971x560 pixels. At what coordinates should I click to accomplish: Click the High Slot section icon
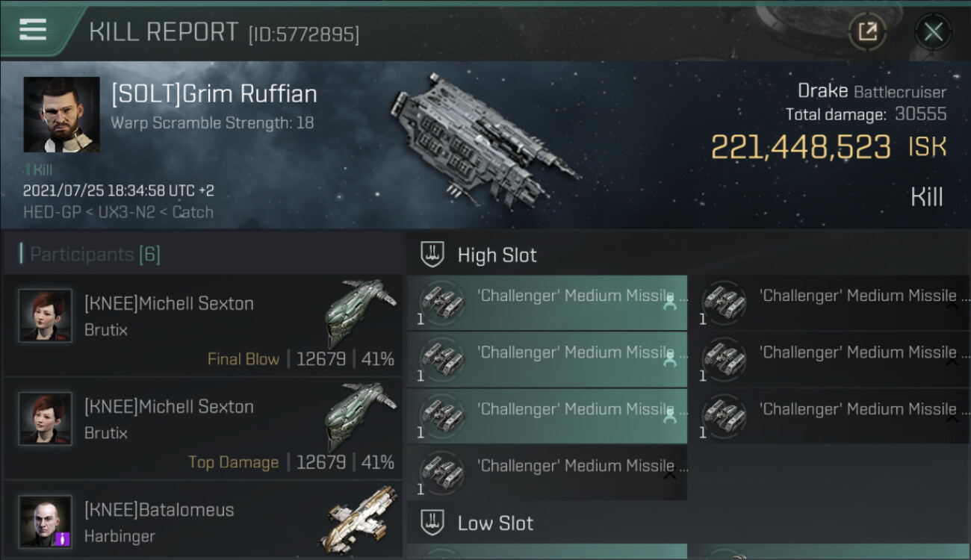433,255
